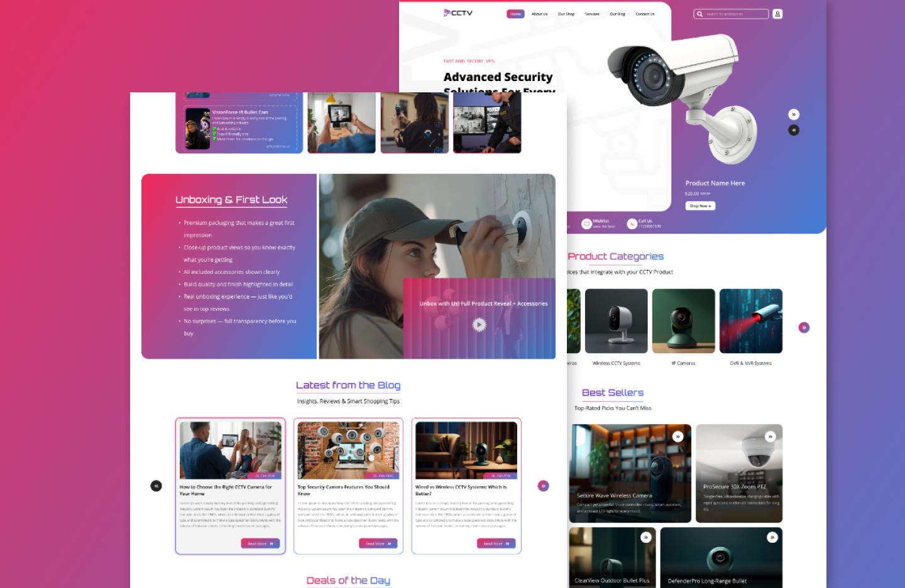
Task: Click blog carousel next arrow
Action: tap(544, 486)
